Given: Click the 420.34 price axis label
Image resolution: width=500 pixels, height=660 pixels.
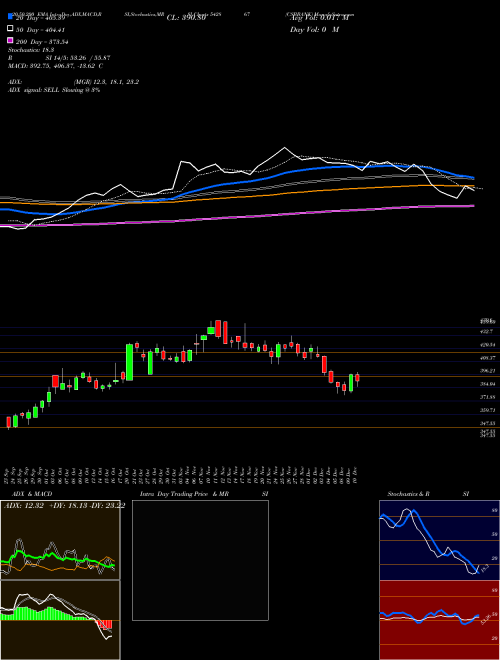Looking at the screenshot, I should tap(487, 345).
